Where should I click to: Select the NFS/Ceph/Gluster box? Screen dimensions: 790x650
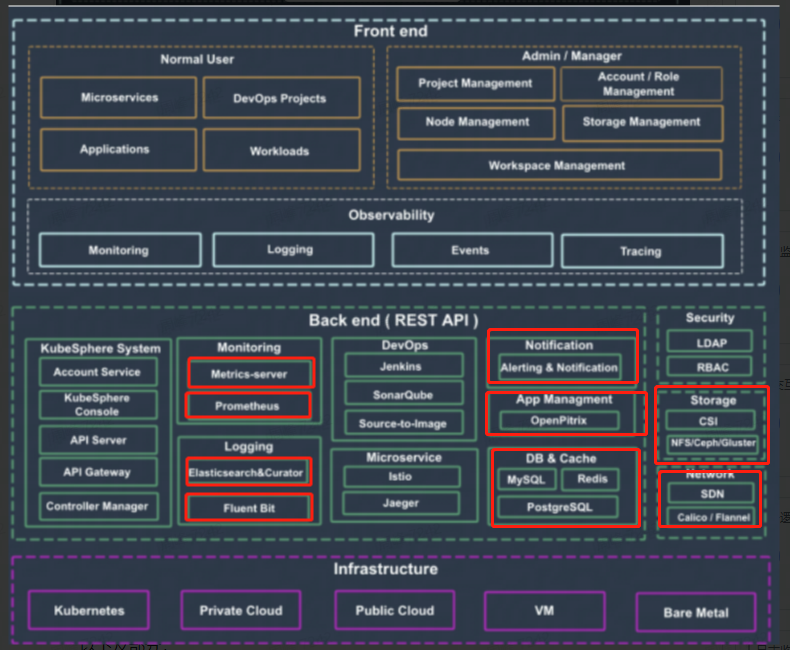(x=712, y=443)
